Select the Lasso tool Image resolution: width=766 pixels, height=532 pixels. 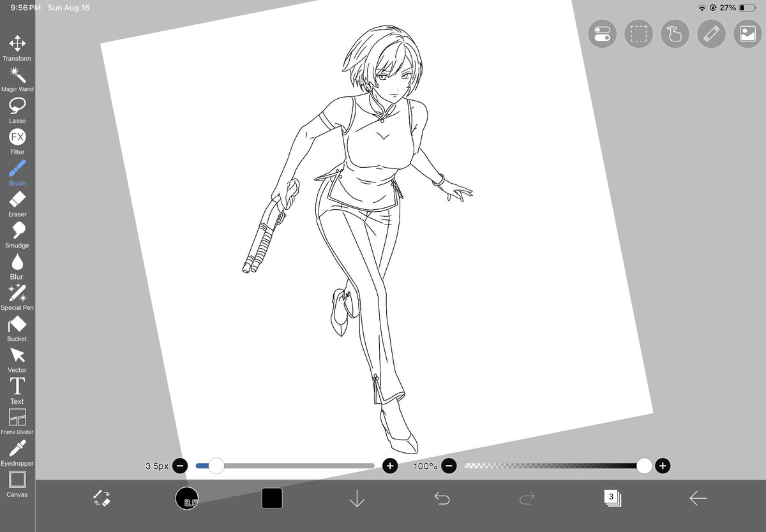17,111
